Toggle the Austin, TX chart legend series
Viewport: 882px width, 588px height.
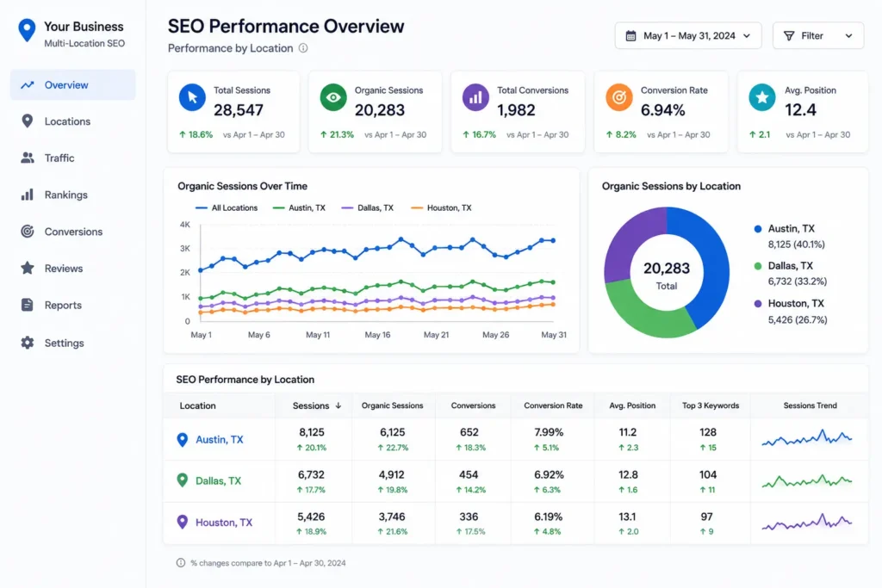tap(299, 208)
